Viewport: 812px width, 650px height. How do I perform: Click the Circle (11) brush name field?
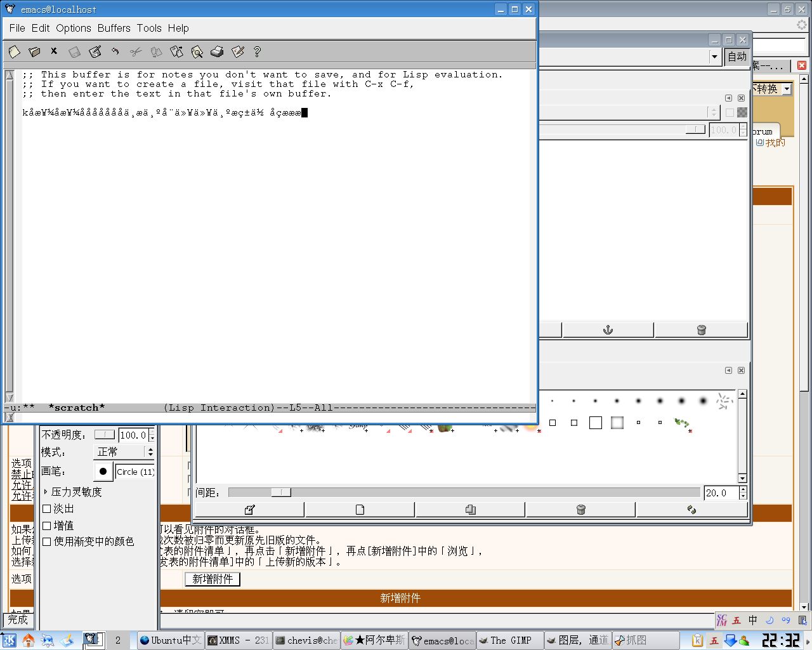[135, 472]
